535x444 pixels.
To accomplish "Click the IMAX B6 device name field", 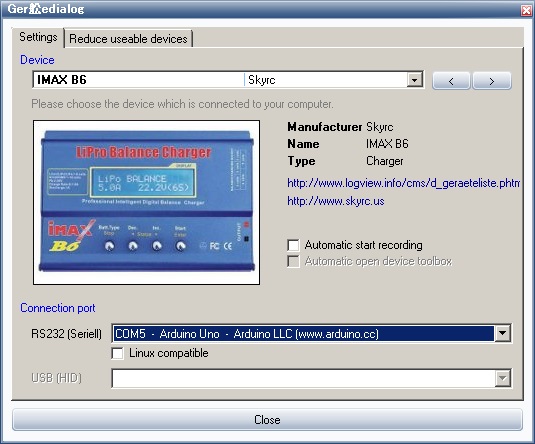I will [139, 80].
